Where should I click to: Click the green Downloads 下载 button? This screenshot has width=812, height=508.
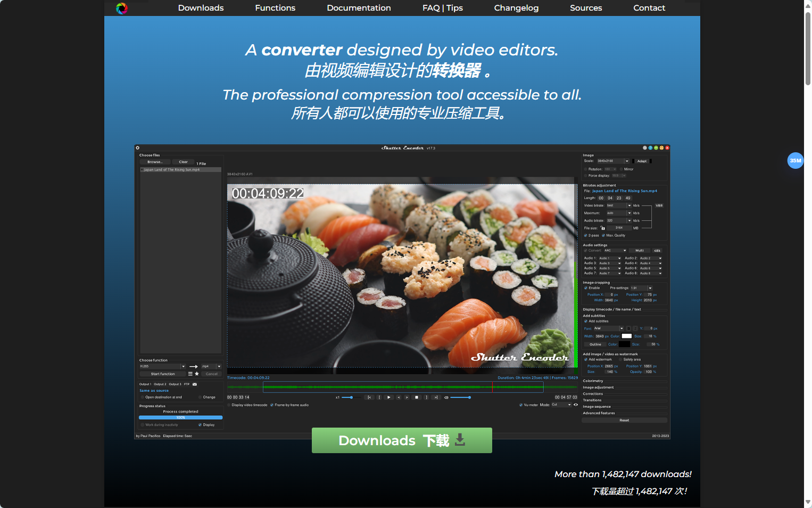tap(402, 440)
